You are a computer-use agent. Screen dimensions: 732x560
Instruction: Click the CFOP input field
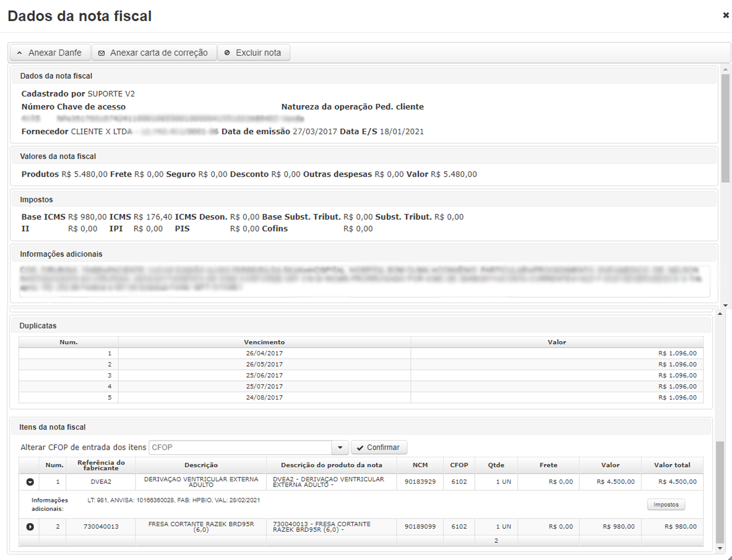[240, 448]
